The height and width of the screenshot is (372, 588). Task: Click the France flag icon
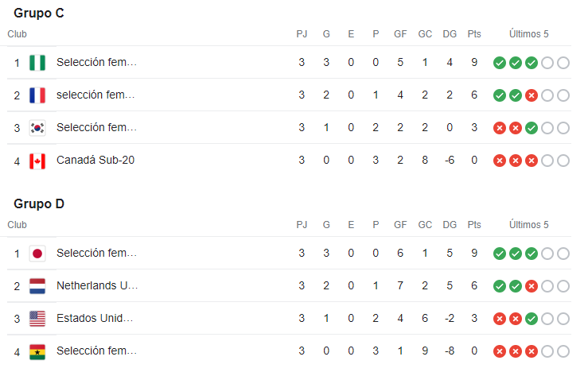click(37, 95)
